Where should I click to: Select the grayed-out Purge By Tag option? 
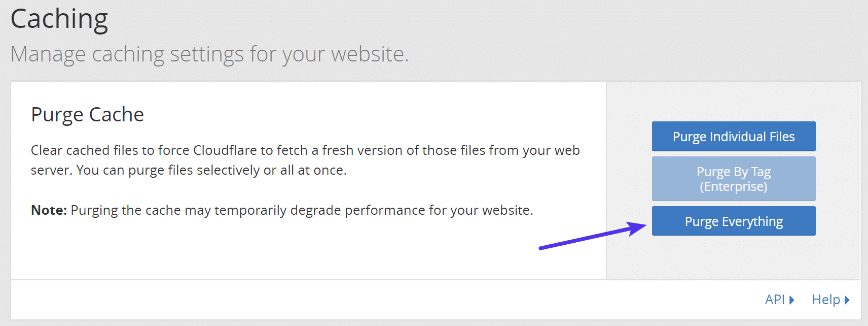[733, 178]
